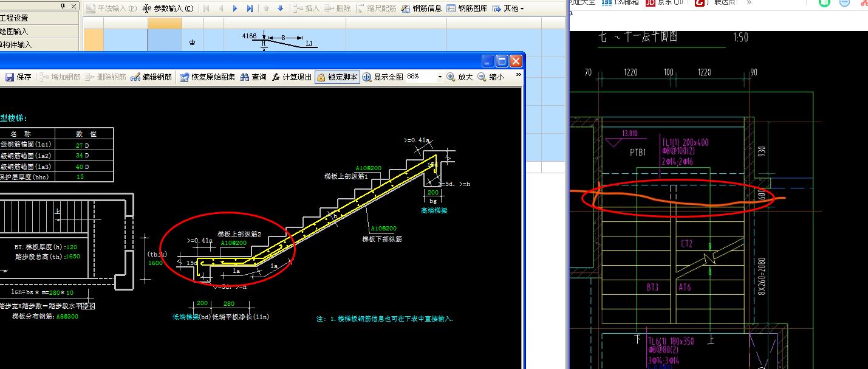868x369 pixels.
Task: Expand the 其他 dropdown menu
Action: (508, 9)
